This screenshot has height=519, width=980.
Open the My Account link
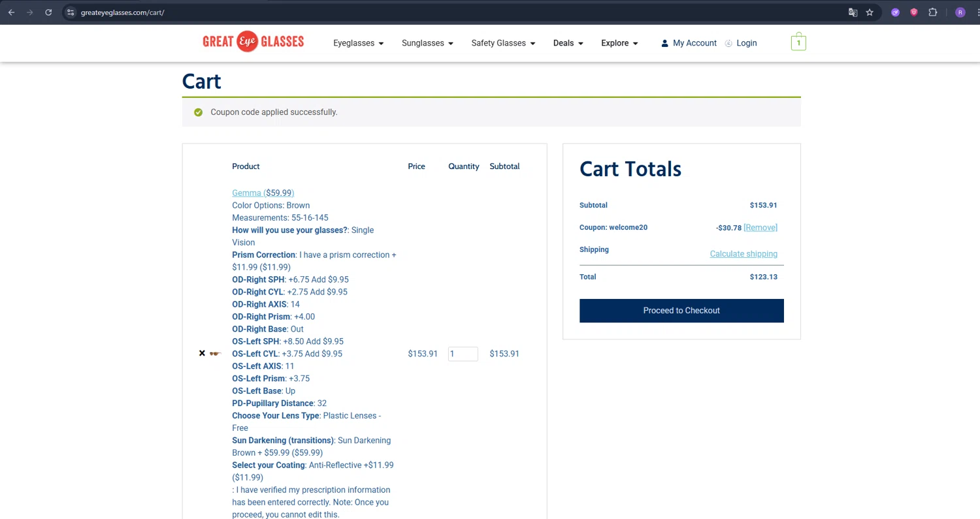click(694, 43)
